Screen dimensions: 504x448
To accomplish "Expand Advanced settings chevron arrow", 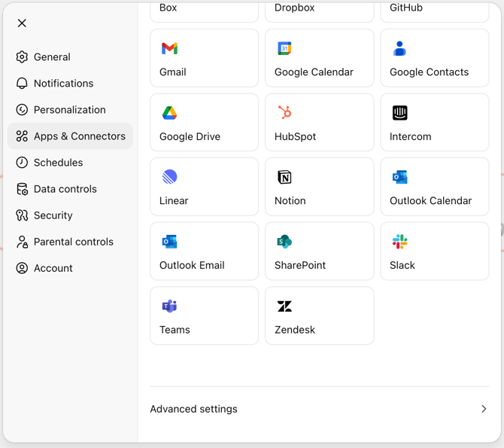I will (x=484, y=409).
